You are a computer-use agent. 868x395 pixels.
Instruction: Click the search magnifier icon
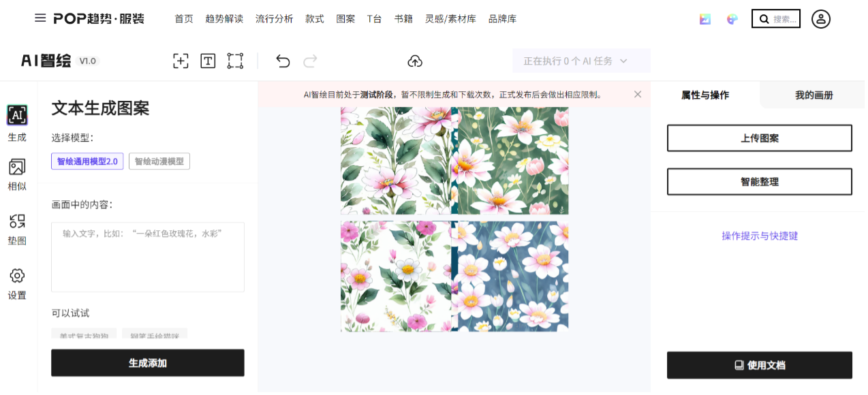(764, 19)
